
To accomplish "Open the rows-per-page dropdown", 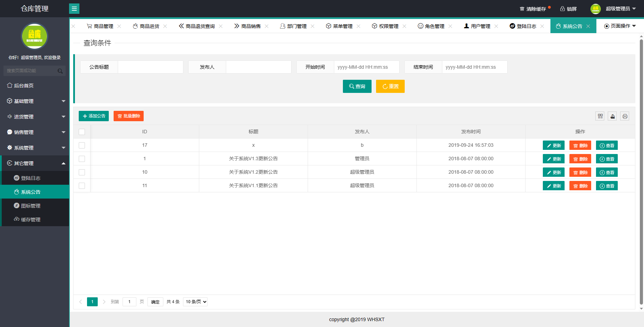I will [x=195, y=302].
